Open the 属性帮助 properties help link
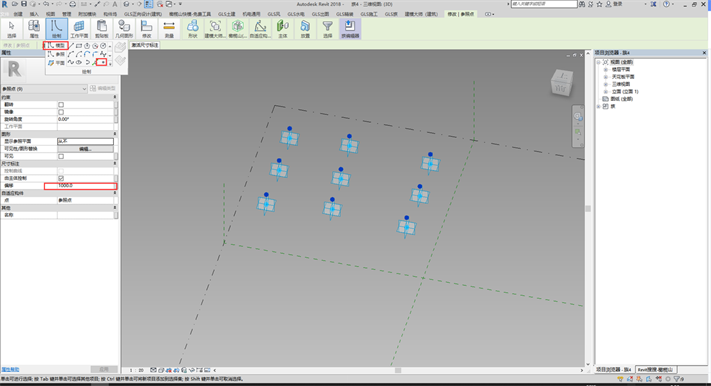This screenshot has height=386, width=711. tap(10, 370)
